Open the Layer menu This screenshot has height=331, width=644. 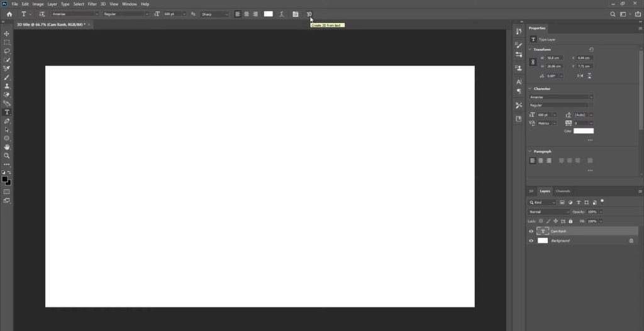52,4
